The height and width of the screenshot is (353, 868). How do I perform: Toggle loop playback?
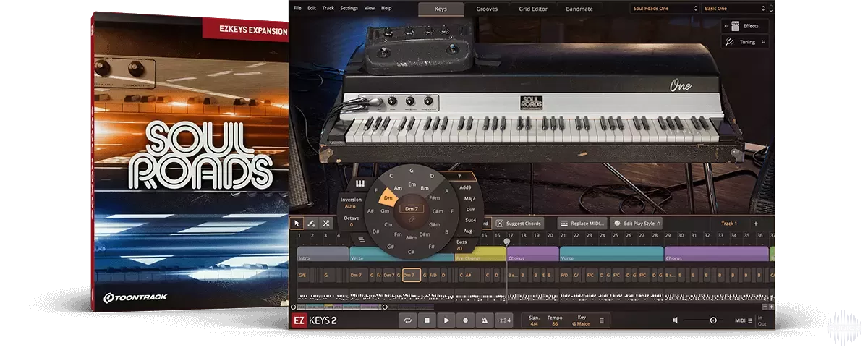tap(407, 320)
